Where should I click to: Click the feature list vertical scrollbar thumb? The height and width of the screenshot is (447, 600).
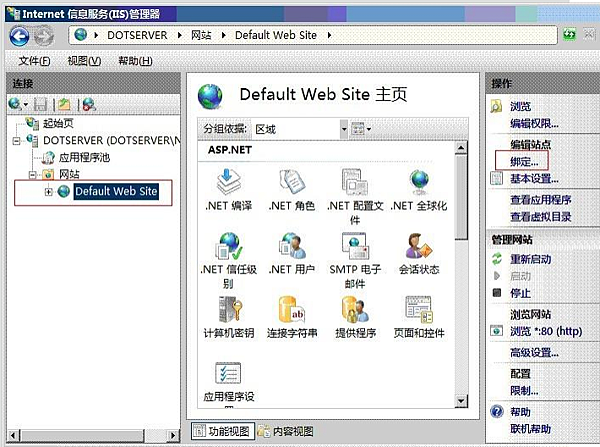pyautogui.click(x=461, y=197)
